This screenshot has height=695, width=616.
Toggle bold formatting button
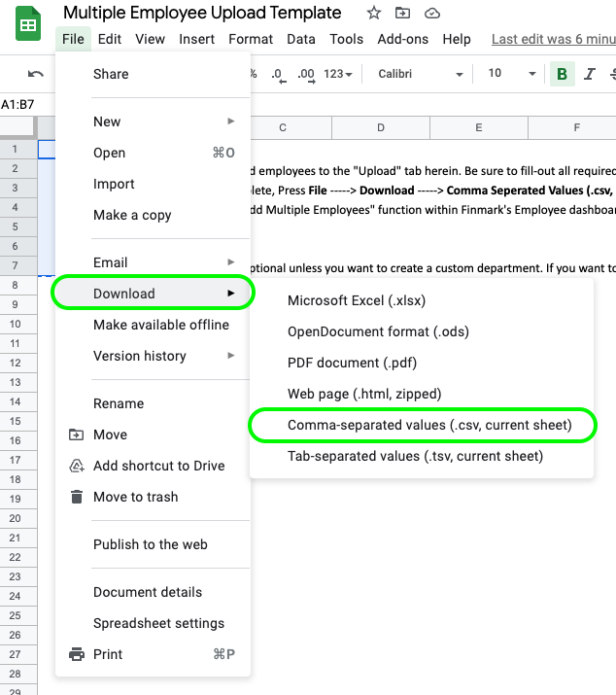[562, 74]
